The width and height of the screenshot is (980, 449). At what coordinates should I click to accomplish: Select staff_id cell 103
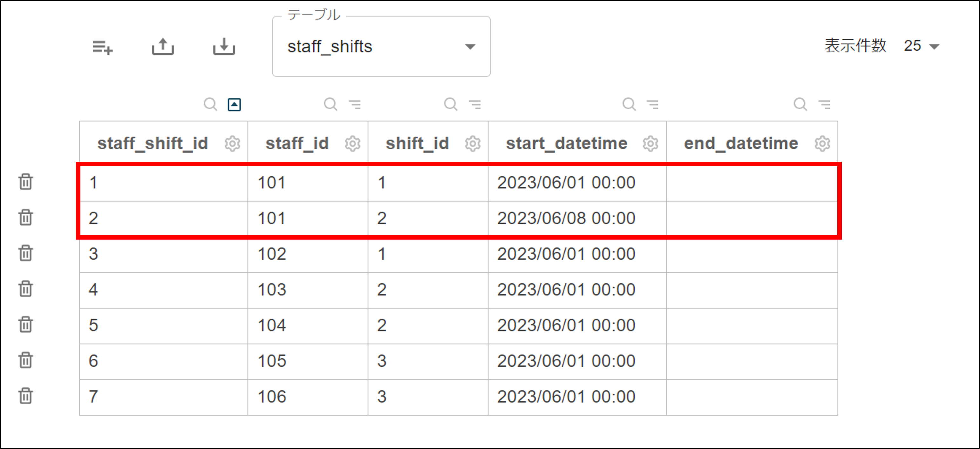[x=308, y=290]
